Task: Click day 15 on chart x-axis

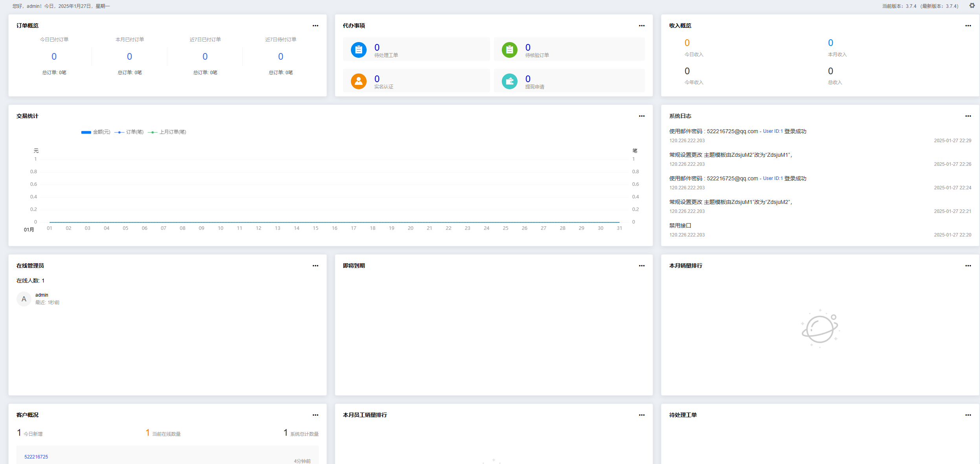Action: point(316,228)
